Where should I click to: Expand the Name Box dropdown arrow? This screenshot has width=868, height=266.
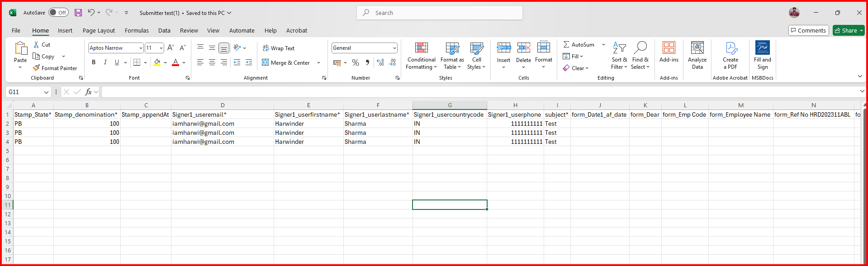[x=46, y=92]
